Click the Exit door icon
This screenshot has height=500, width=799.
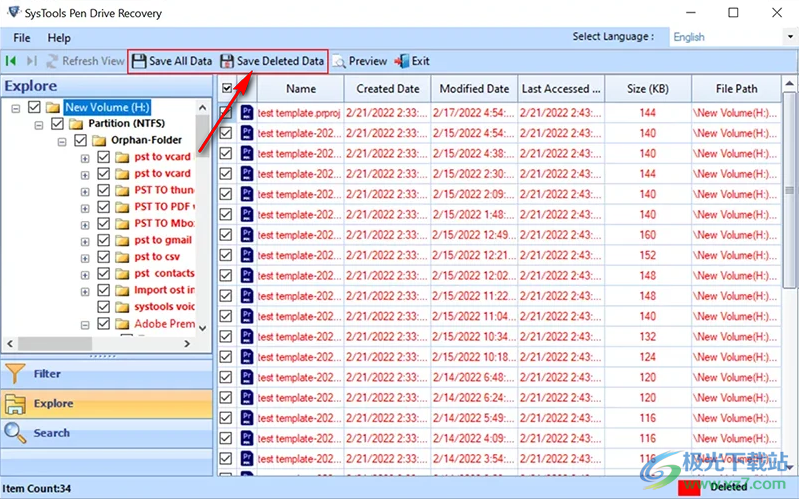click(x=402, y=61)
